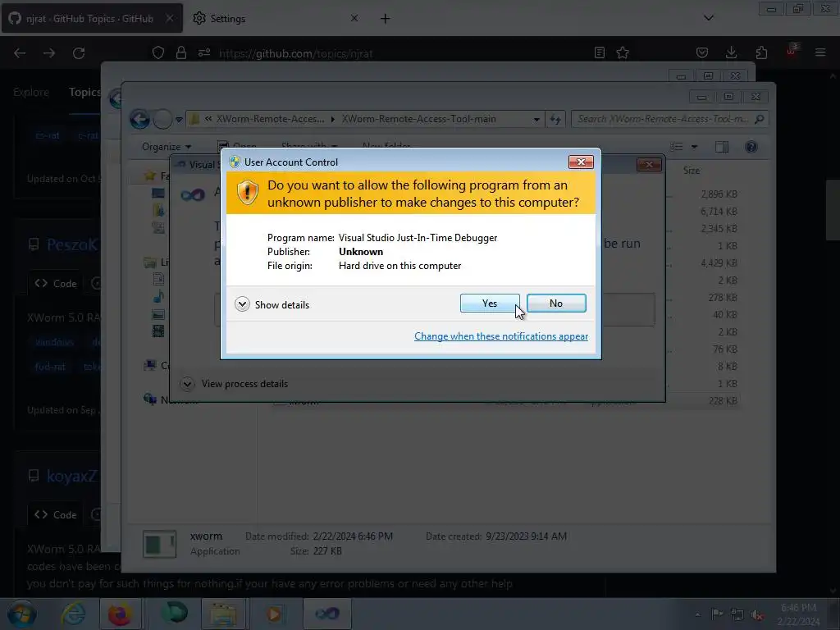Go back in the Firefox browser
The height and width of the screenshot is (630, 840).
(x=20, y=53)
